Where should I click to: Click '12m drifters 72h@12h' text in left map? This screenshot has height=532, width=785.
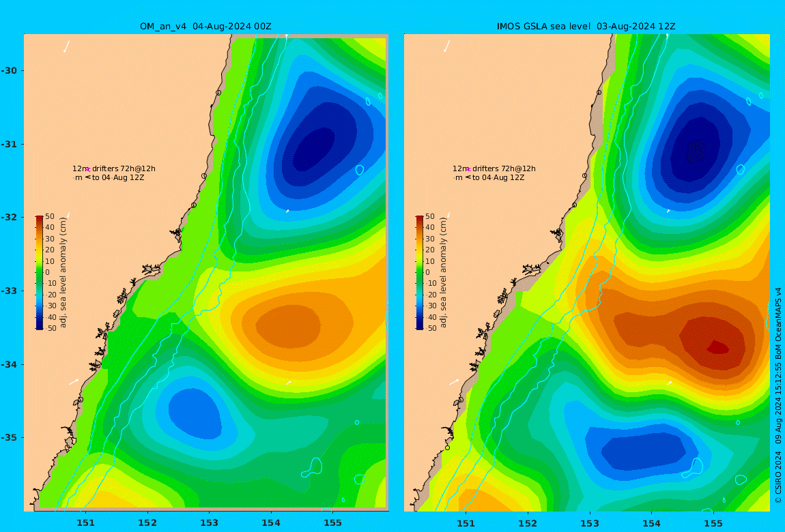click(x=113, y=168)
